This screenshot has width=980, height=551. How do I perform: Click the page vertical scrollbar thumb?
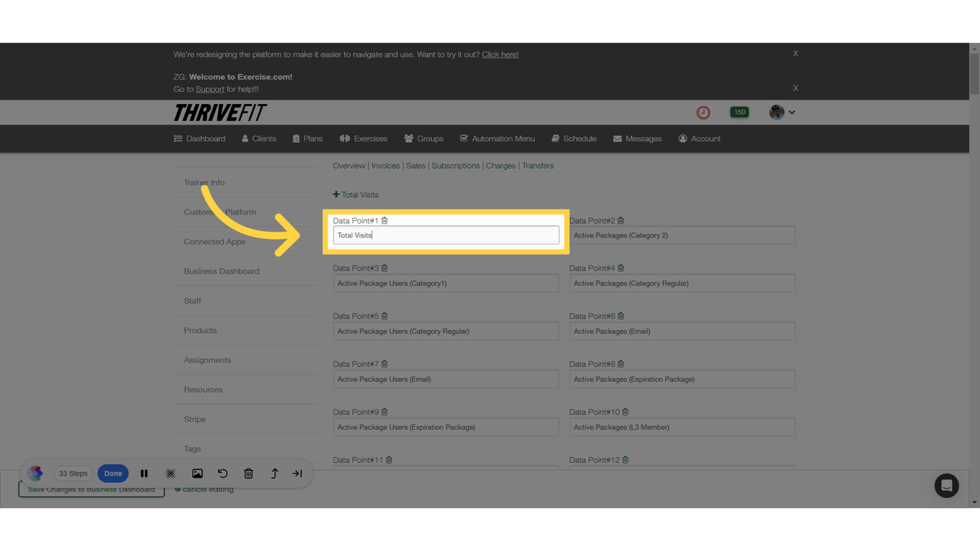[x=974, y=74]
